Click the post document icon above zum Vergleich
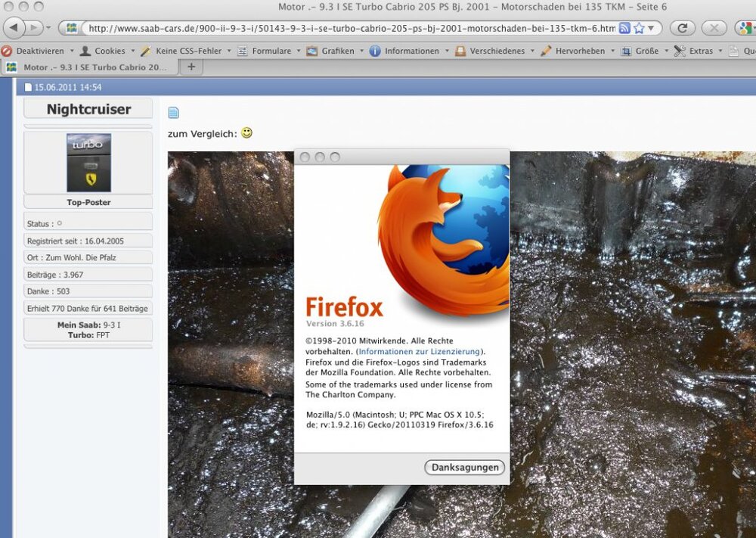 click(x=174, y=113)
